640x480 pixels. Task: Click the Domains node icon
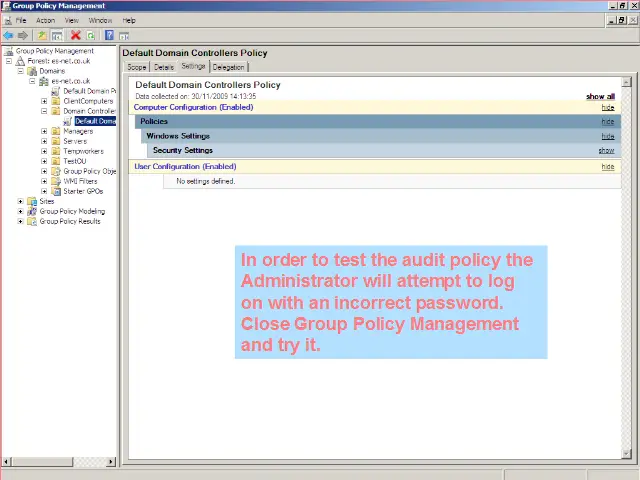point(32,71)
